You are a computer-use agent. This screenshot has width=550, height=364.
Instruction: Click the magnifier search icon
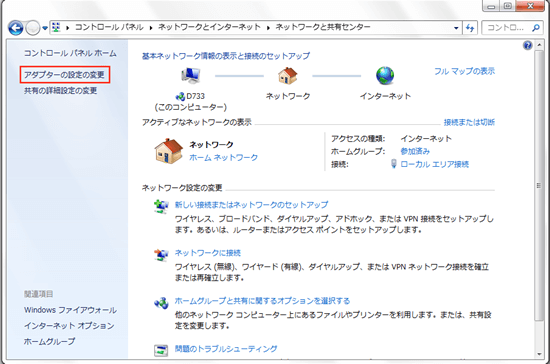(x=536, y=28)
